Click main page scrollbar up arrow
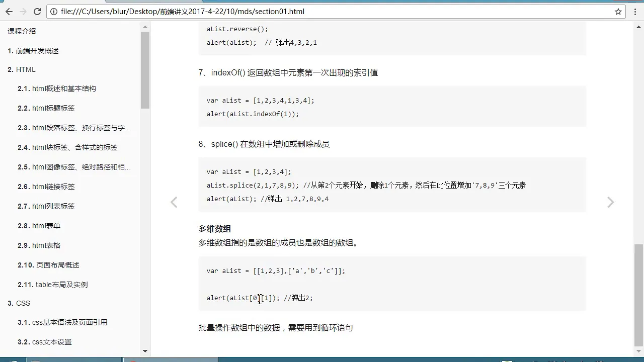644x362 pixels. pos(638,27)
